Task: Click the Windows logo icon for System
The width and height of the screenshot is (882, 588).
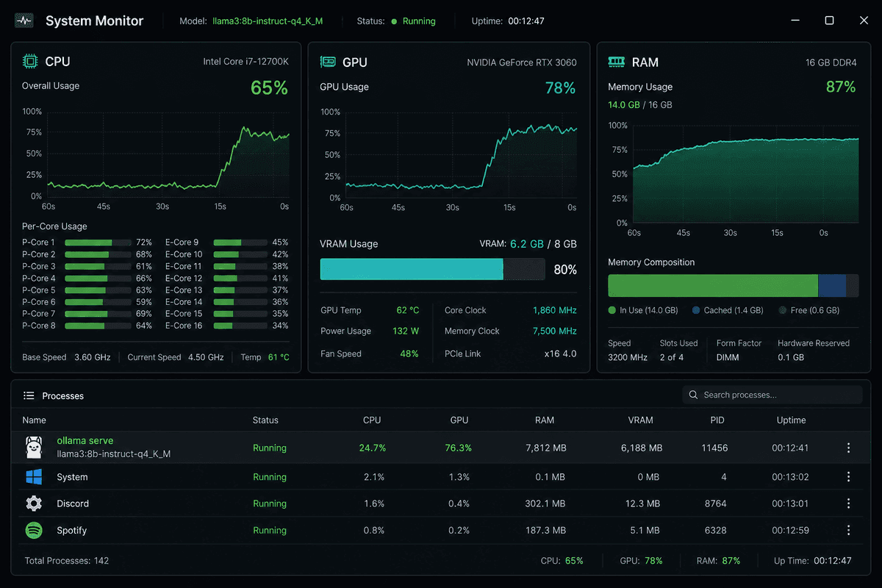Action: coord(34,477)
